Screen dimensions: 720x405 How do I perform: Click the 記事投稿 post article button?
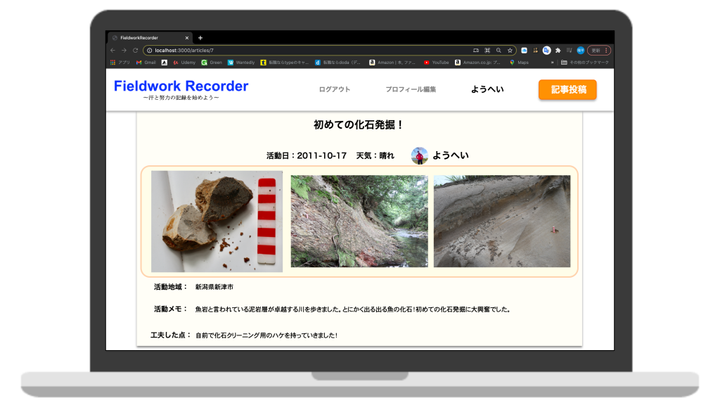(568, 90)
